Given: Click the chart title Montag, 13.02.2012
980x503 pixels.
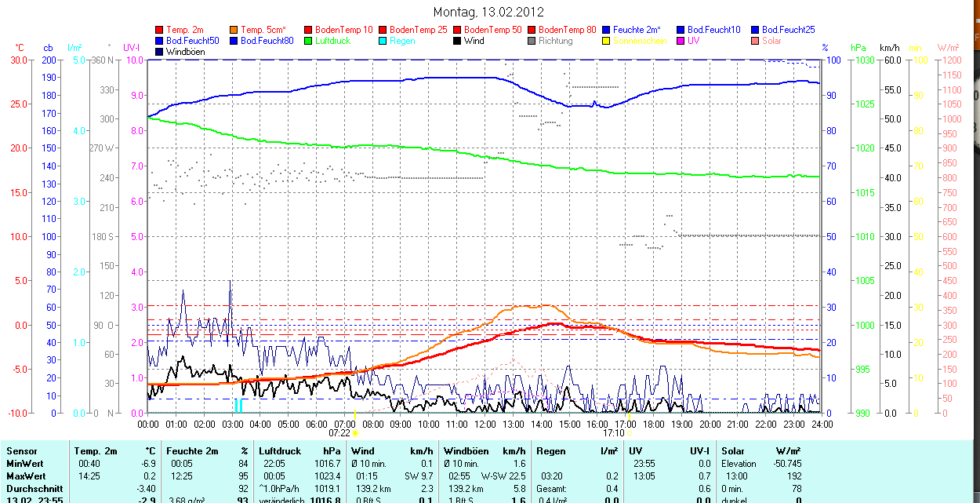Looking at the screenshot, I should 488,12.
